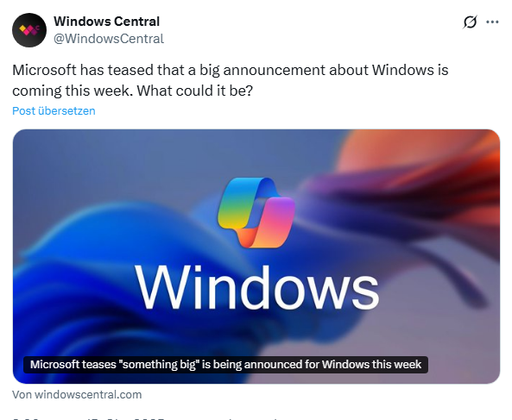Translate post via Post übersetzen
Screen dimensions: 512x420
(54, 111)
